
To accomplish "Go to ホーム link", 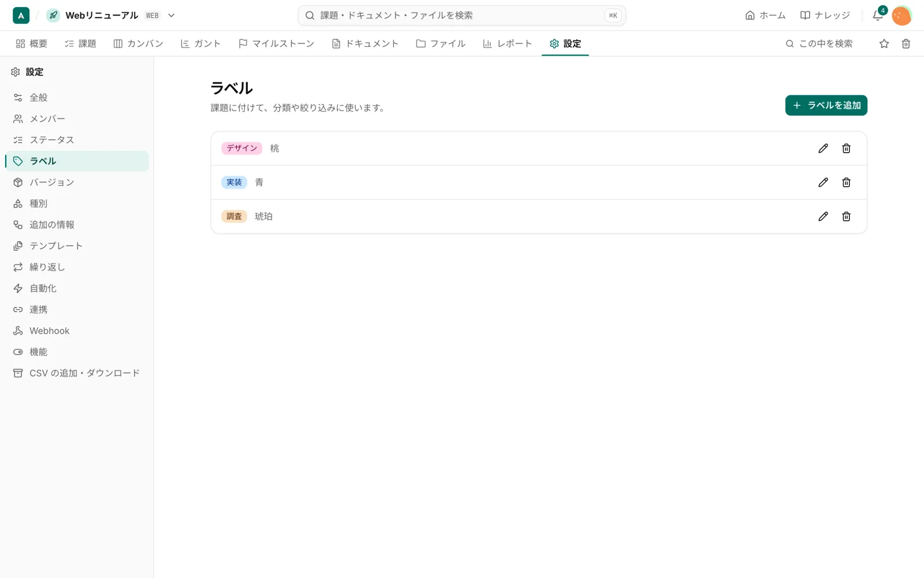I will pyautogui.click(x=765, y=16).
